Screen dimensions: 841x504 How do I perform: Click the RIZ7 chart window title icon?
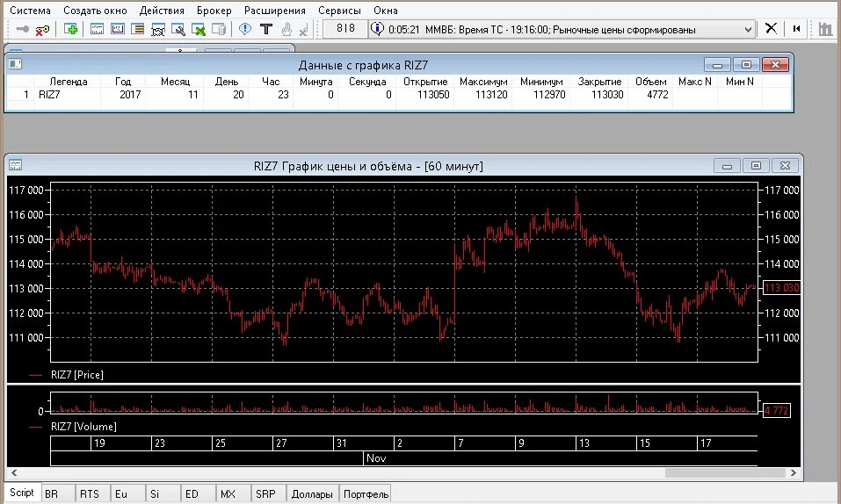pos(15,166)
